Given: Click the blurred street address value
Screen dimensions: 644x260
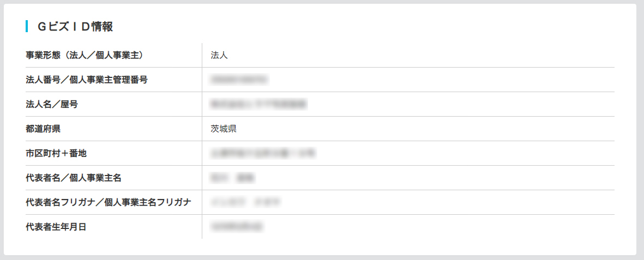Looking at the screenshot, I should click(x=263, y=153).
